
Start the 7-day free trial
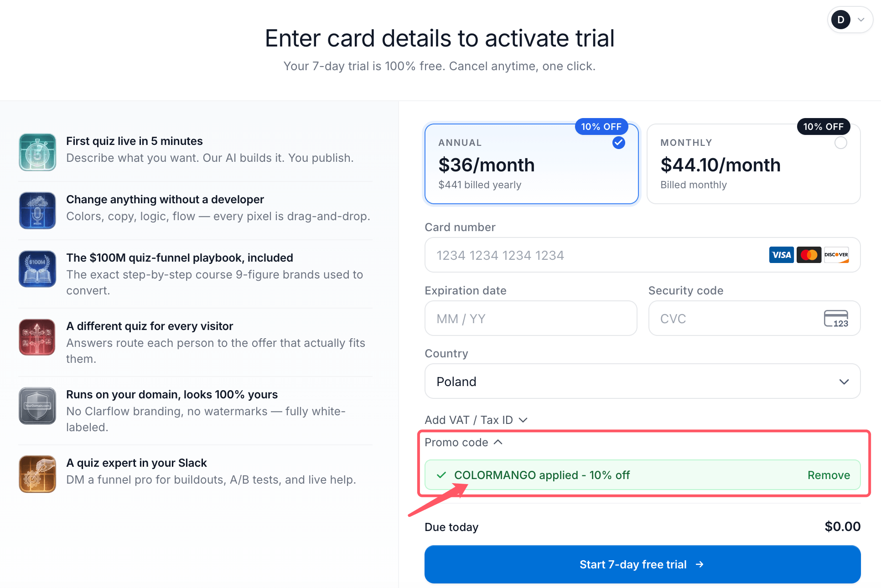coord(643,564)
